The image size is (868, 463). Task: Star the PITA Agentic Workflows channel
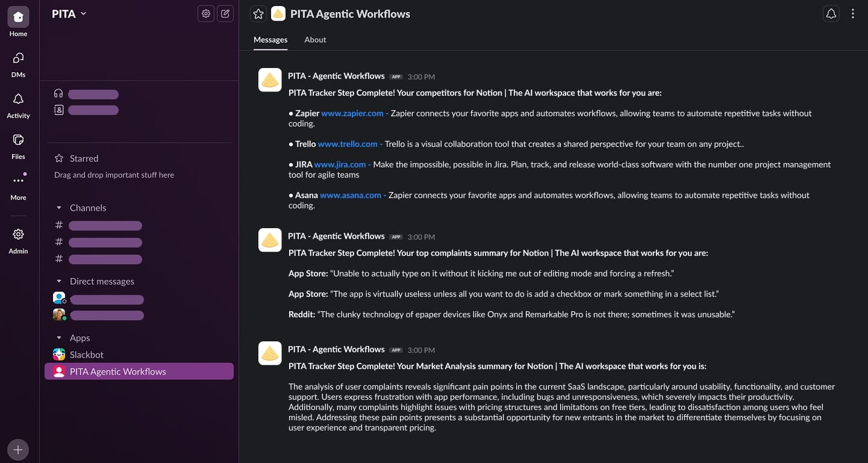tap(258, 13)
